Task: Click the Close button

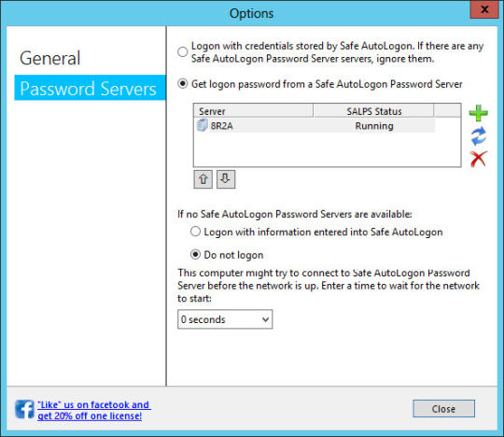Action: [x=443, y=409]
